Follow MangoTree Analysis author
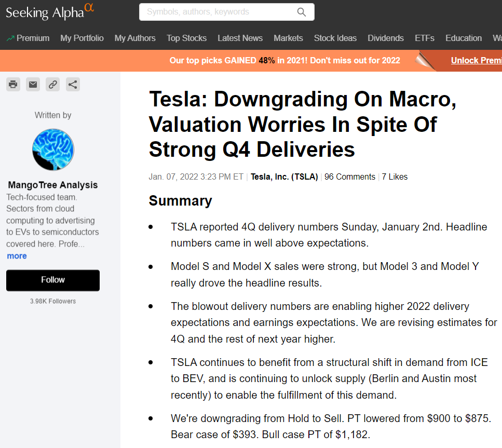The width and height of the screenshot is (502, 448). (x=53, y=280)
